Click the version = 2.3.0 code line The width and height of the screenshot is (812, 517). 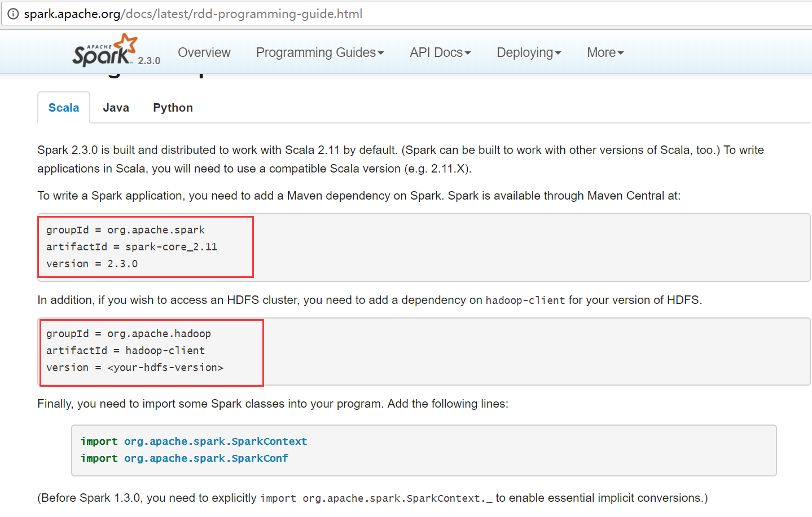pyautogui.click(x=92, y=264)
